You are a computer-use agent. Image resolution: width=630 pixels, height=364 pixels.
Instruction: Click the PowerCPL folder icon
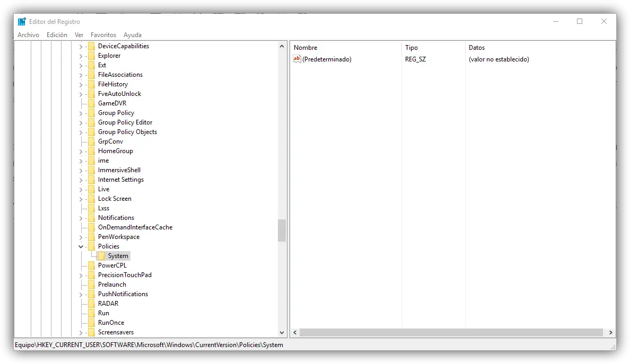91,265
